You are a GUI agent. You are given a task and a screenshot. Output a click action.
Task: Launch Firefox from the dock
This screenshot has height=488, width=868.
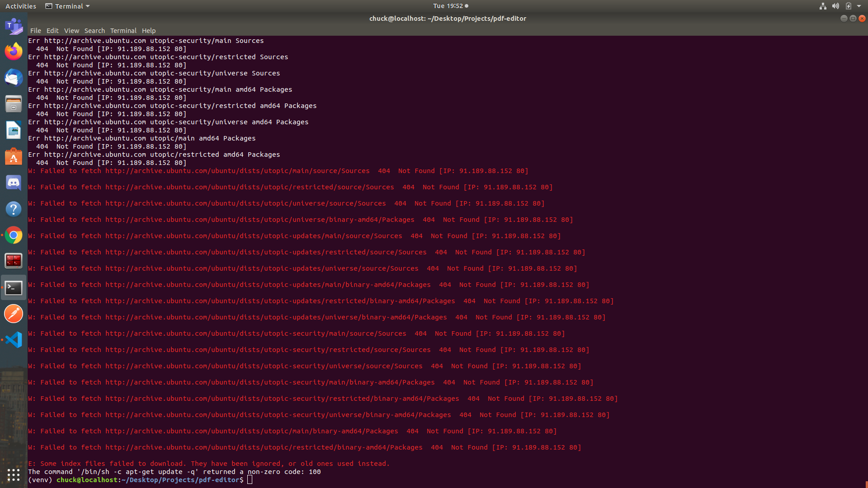click(14, 52)
